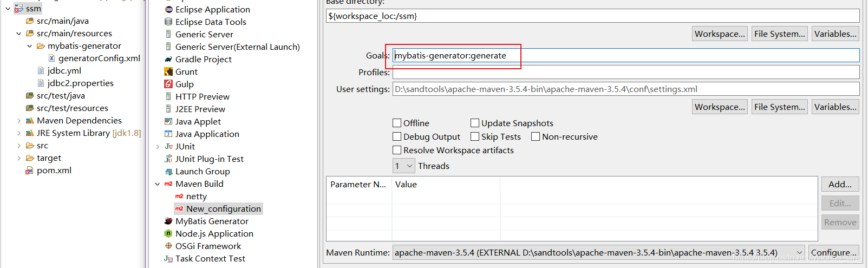
Task: Select the J2EE Preview launch type
Action: [x=200, y=109]
